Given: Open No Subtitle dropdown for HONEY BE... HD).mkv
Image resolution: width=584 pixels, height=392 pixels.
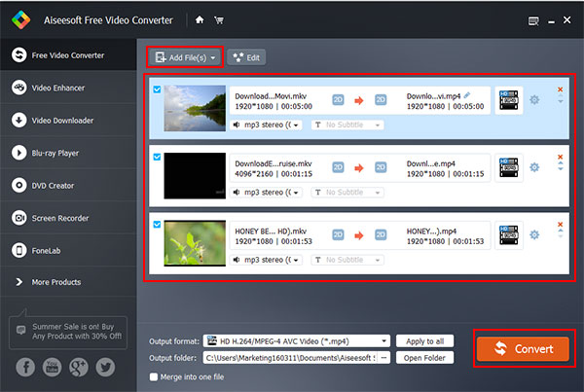Looking at the screenshot, I should click(x=347, y=260).
